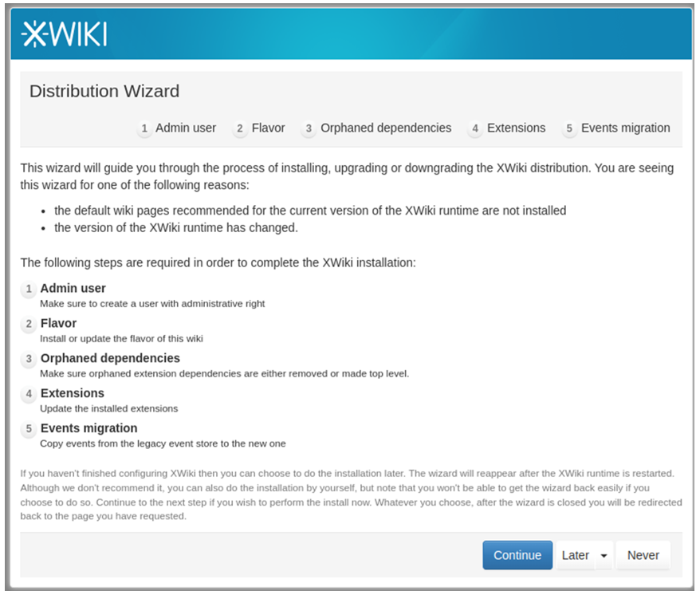Select the Flavor step in the progress bar
This screenshot has width=700, height=595.
[x=268, y=128]
